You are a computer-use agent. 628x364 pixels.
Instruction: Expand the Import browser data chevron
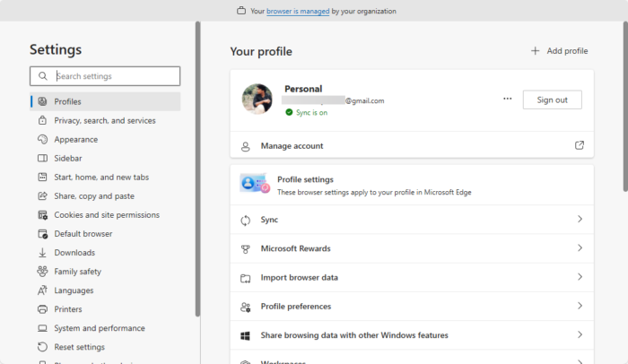580,277
